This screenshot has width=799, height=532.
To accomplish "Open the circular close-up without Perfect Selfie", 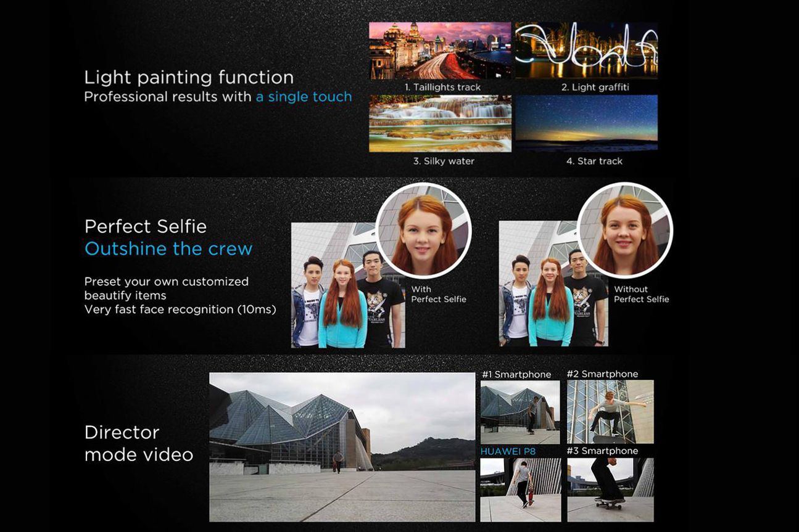I will (x=624, y=231).
